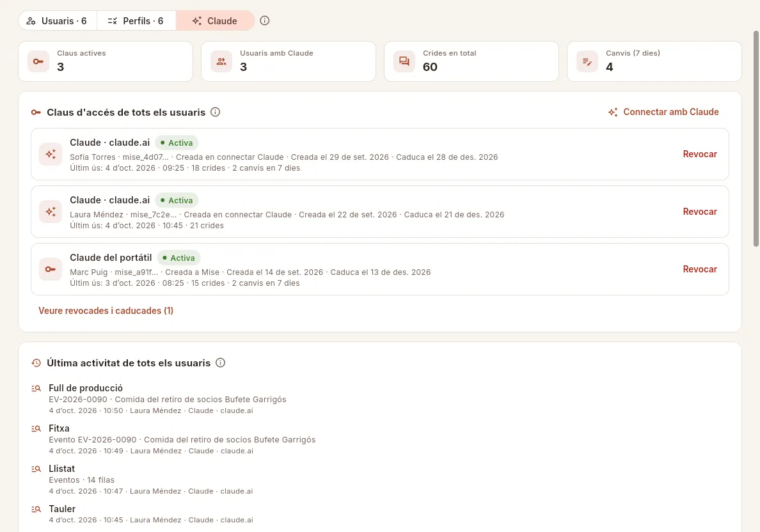Select the Claude tab
Image resolution: width=760 pixels, height=532 pixels.
(x=215, y=21)
